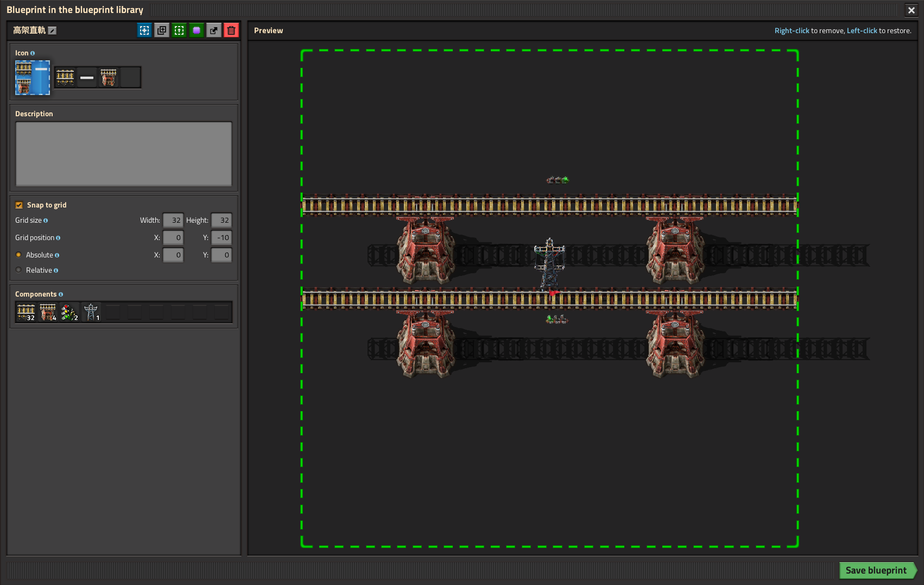Click the grid Width field showing 32
Image resolution: width=924 pixels, height=585 pixels.
click(x=173, y=221)
